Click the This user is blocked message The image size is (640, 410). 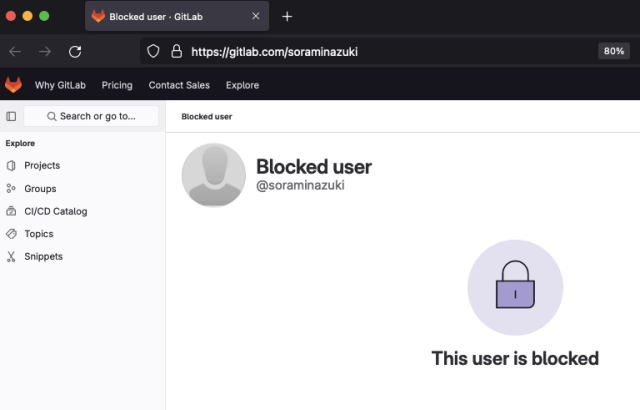point(515,359)
